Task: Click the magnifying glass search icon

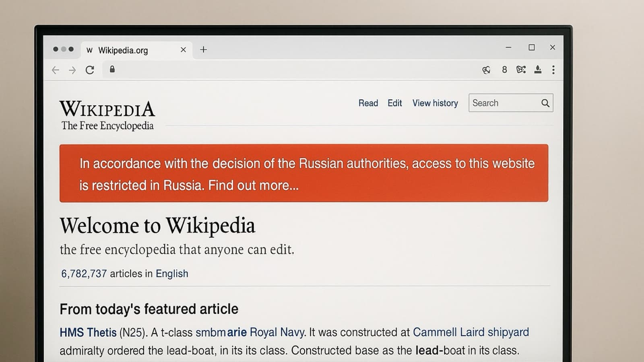Action: pyautogui.click(x=545, y=103)
